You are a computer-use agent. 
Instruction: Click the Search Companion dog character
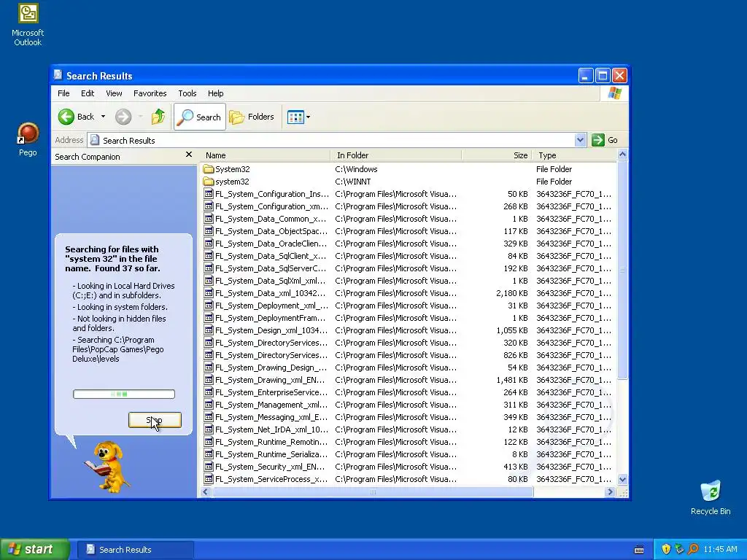(x=107, y=467)
